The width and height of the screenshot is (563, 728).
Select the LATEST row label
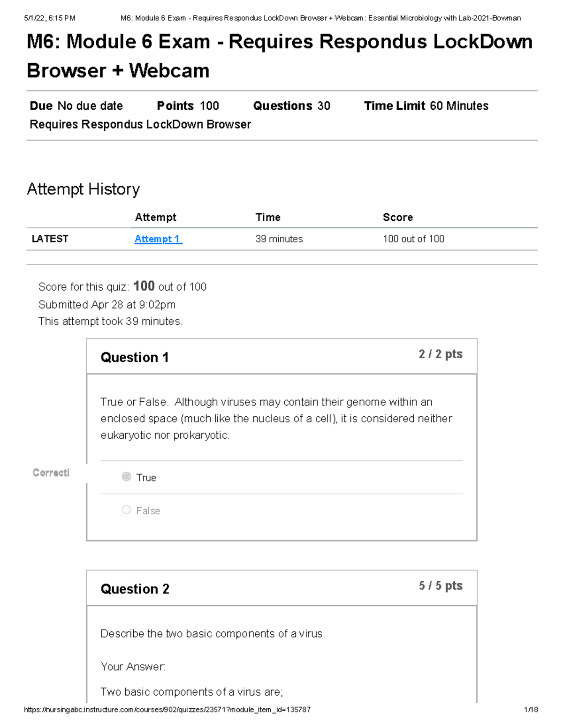click(50, 239)
